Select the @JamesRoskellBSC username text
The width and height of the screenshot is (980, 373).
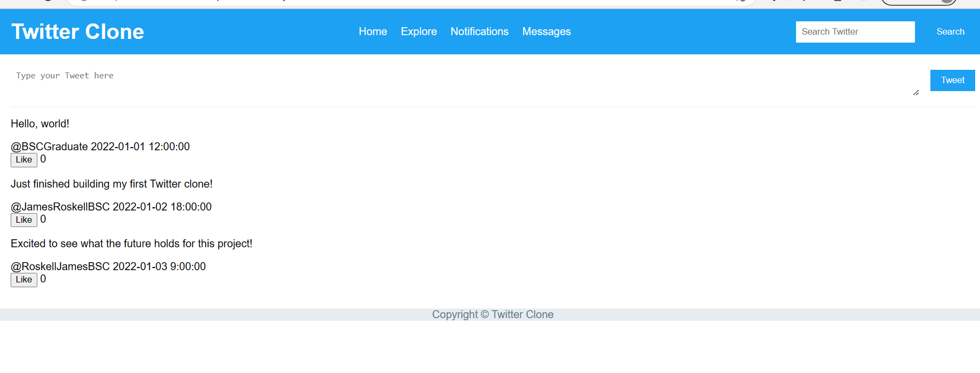click(x=60, y=207)
